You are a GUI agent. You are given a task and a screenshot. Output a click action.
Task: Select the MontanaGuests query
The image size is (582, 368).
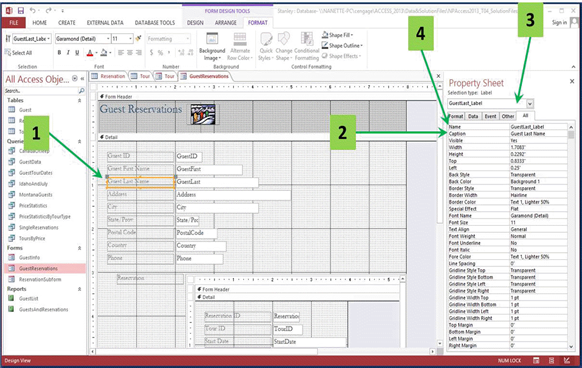pyautogui.click(x=36, y=195)
